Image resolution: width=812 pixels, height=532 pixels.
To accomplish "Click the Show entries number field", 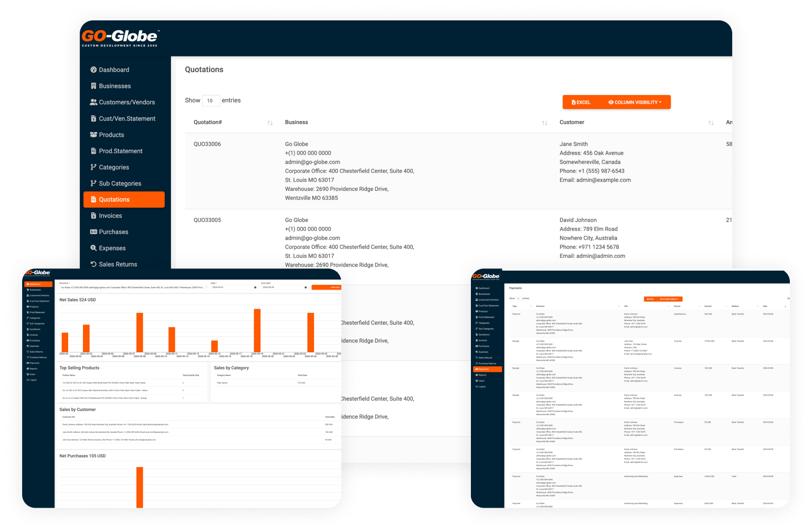I will [x=210, y=101].
